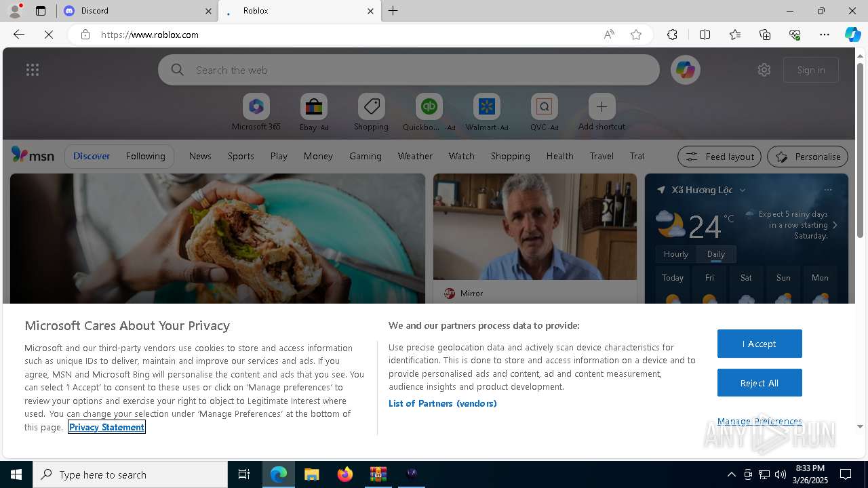Expand the Xã Hương Lộc location dropdown
Viewport: 868px width, 488px height.
743,190
